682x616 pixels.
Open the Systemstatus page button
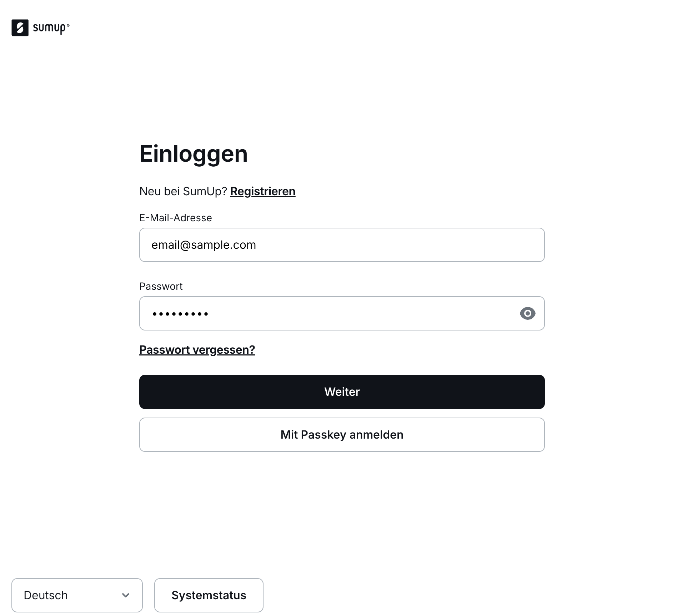[x=209, y=595]
